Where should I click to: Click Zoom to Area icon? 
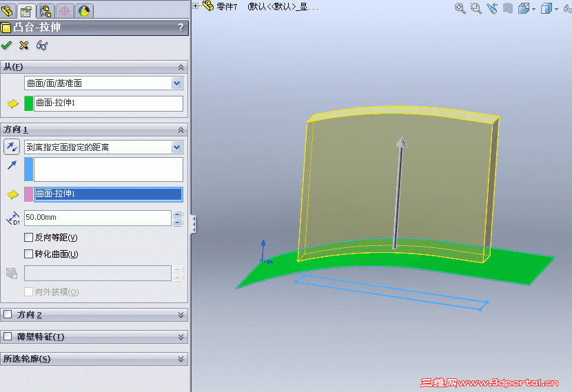(476, 8)
